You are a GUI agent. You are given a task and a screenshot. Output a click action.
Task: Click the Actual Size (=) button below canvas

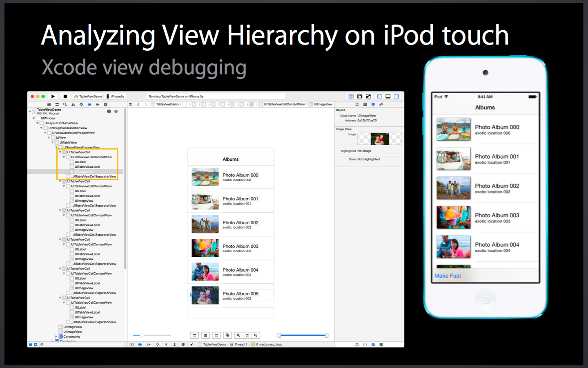coord(247,335)
